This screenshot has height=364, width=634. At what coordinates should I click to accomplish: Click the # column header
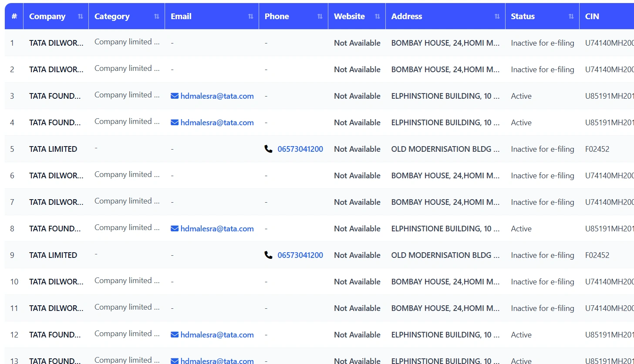14,17
